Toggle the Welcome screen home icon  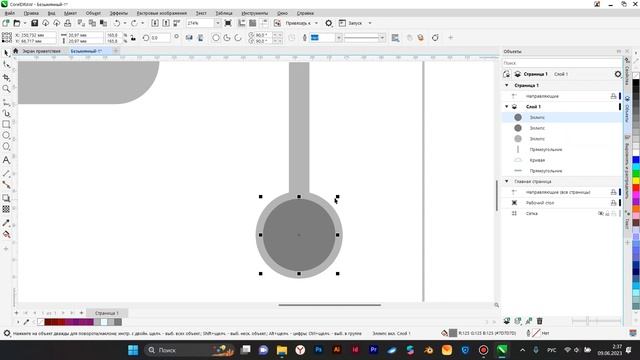tap(16, 51)
